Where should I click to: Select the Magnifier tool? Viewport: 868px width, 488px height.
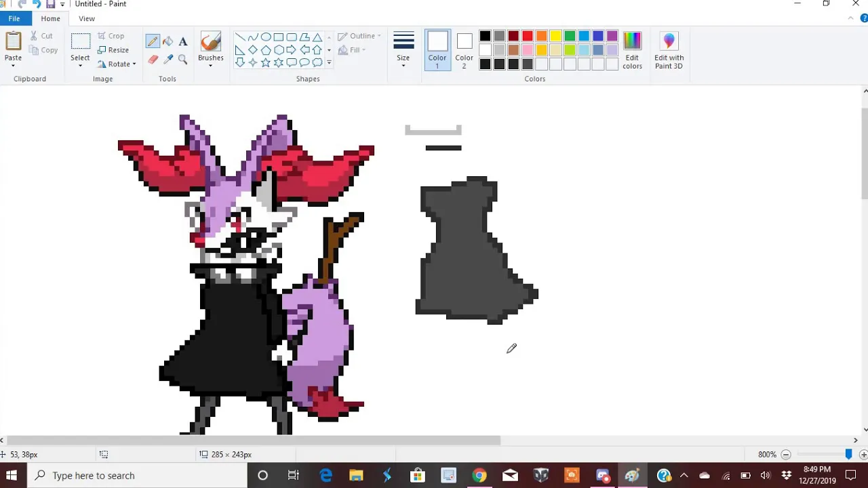[x=182, y=60]
